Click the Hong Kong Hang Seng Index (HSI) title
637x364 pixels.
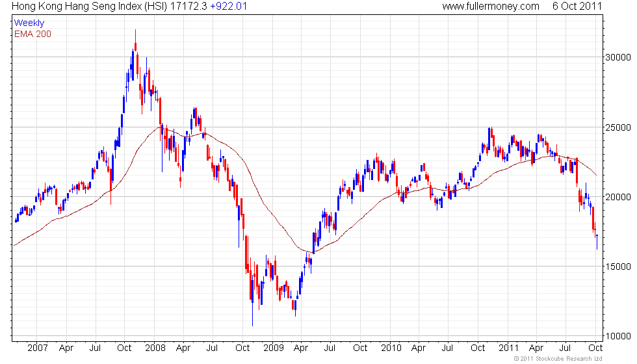pos(90,6)
